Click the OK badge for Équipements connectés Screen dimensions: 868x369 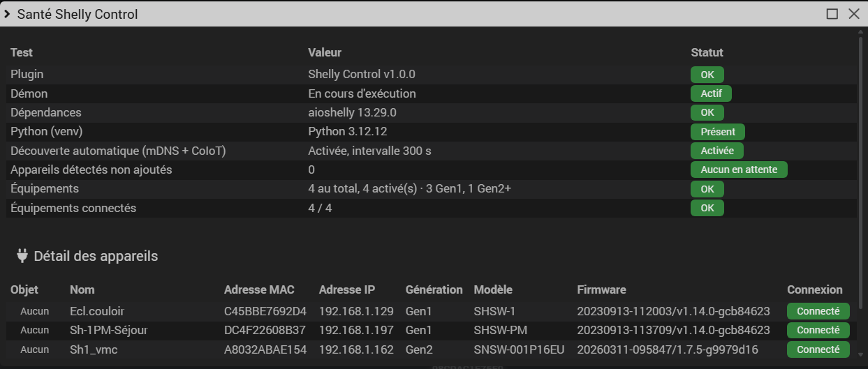(x=707, y=208)
